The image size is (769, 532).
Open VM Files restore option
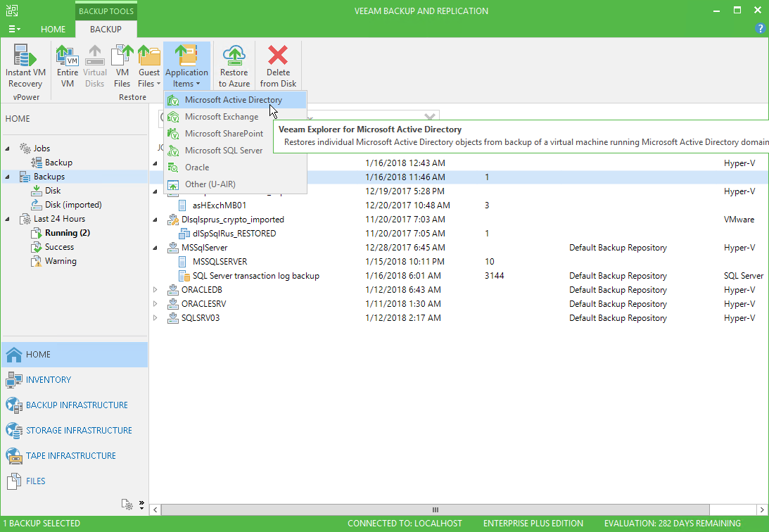(122, 66)
